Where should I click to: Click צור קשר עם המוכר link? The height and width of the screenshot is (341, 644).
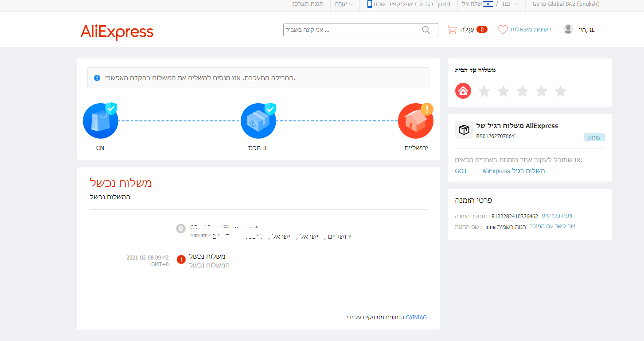pyautogui.click(x=553, y=226)
